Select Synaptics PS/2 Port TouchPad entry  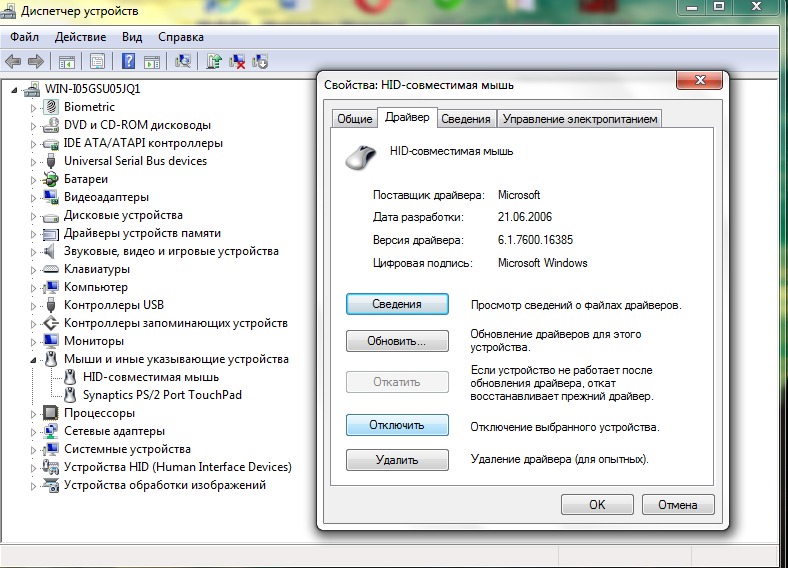pyautogui.click(x=162, y=395)
